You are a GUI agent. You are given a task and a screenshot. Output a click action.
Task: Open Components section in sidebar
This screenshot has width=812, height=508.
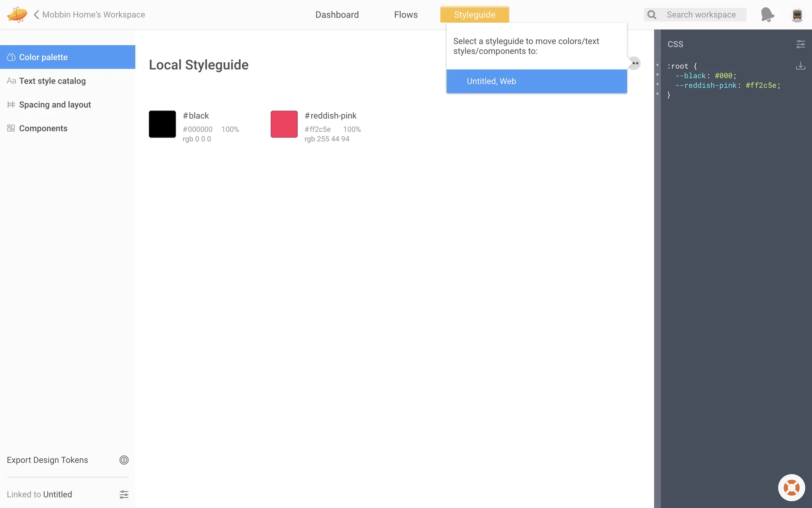pyautogui.click(x=43, y=128)
